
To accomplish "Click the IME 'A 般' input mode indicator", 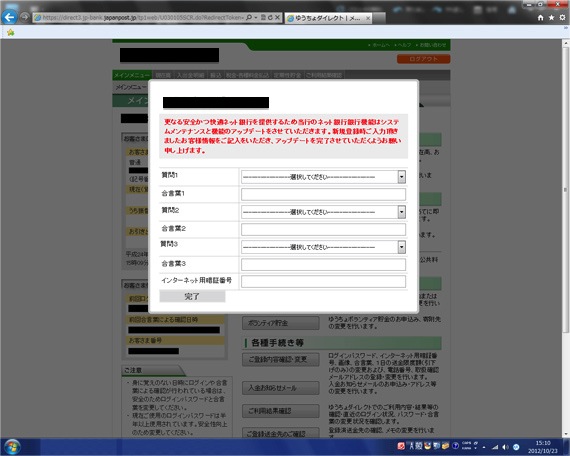I will [x=416, y=447].
